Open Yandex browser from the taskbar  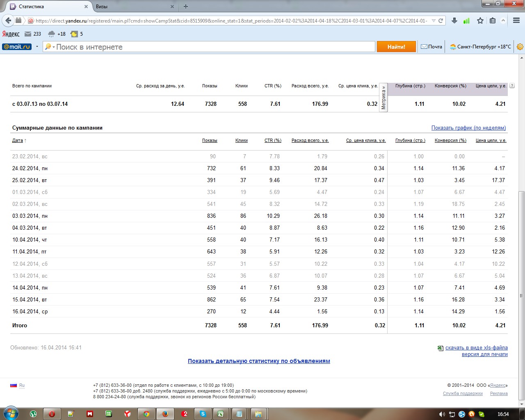(128, 414)
